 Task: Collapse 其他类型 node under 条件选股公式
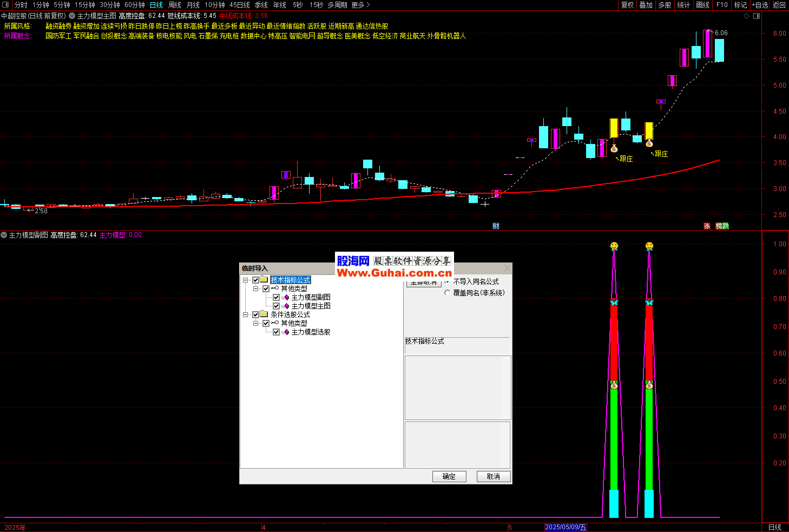tap(256, 323)
